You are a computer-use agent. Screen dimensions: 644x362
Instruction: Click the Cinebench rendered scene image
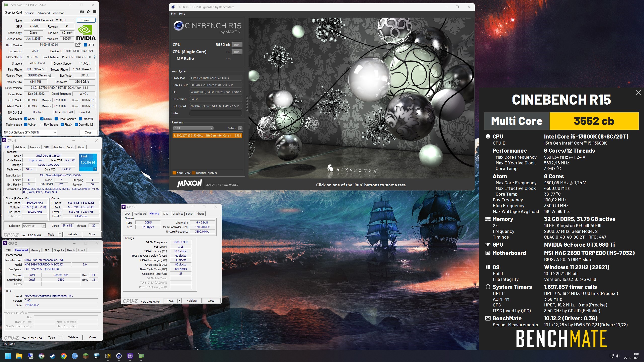click(361, 98)
